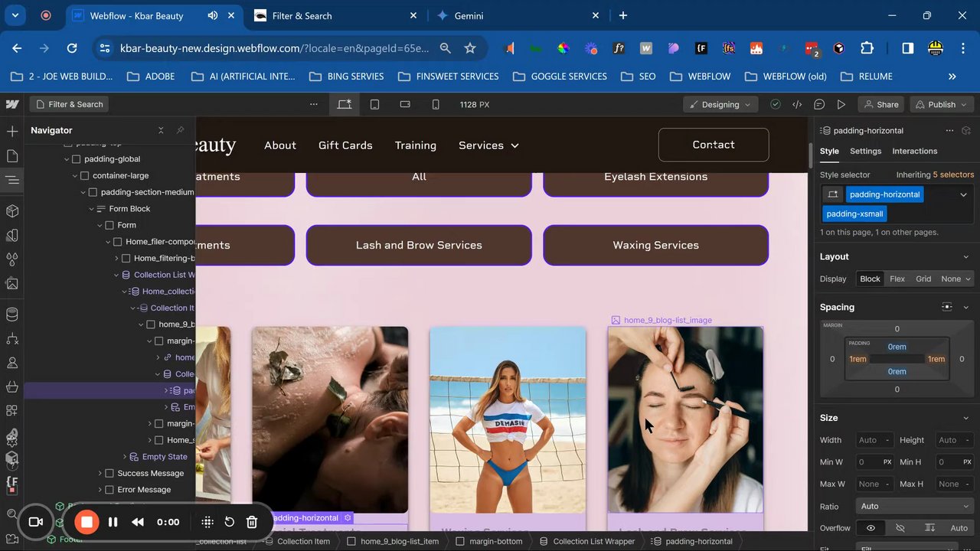Open the Pages panel icon
Screen dimensions: 980x551
click(x=12, y=156)
